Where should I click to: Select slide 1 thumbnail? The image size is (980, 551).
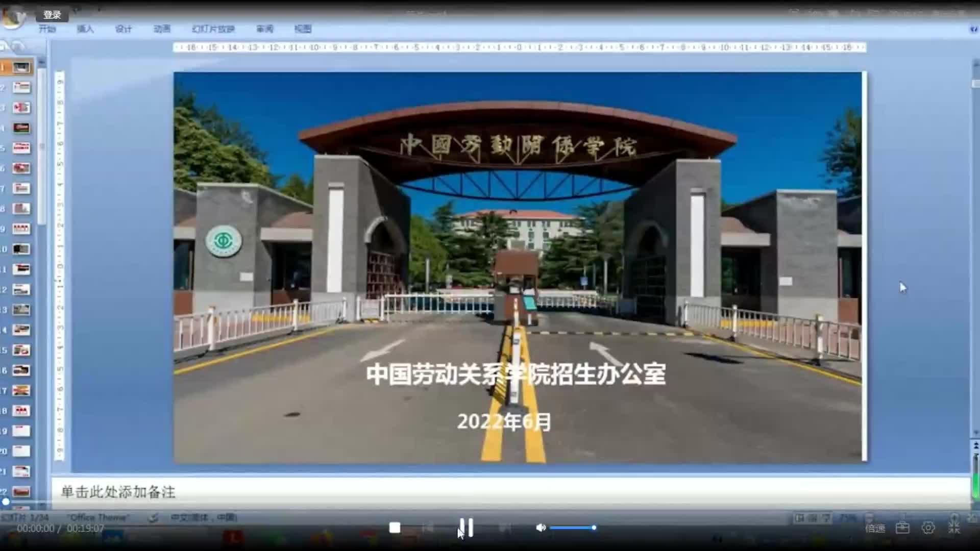[x=21, y=67]
